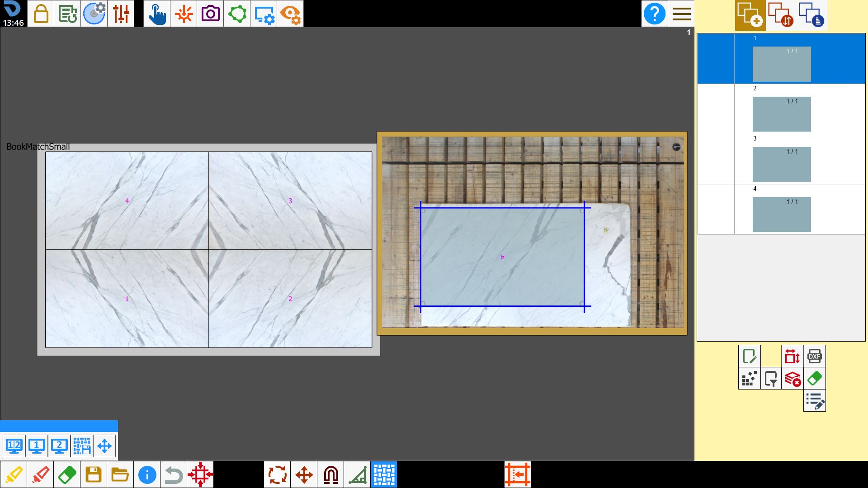
Task: Toggle the blue grid pattern button
Action: [x=384, y=474]
